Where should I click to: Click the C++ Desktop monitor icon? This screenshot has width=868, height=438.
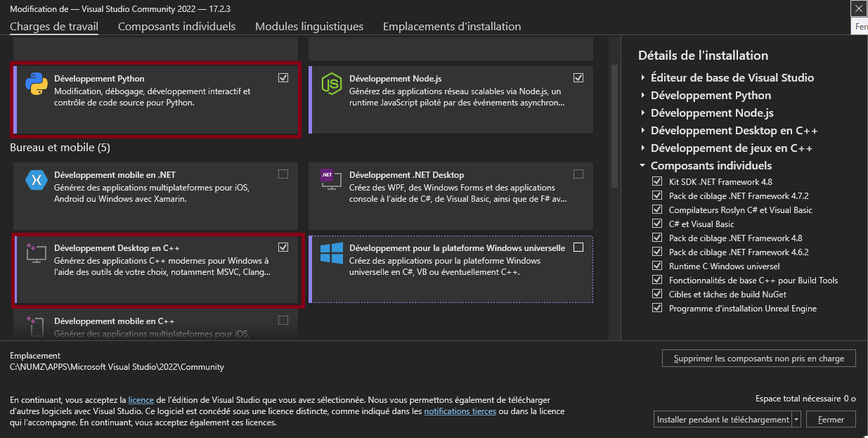coord(35,252)
